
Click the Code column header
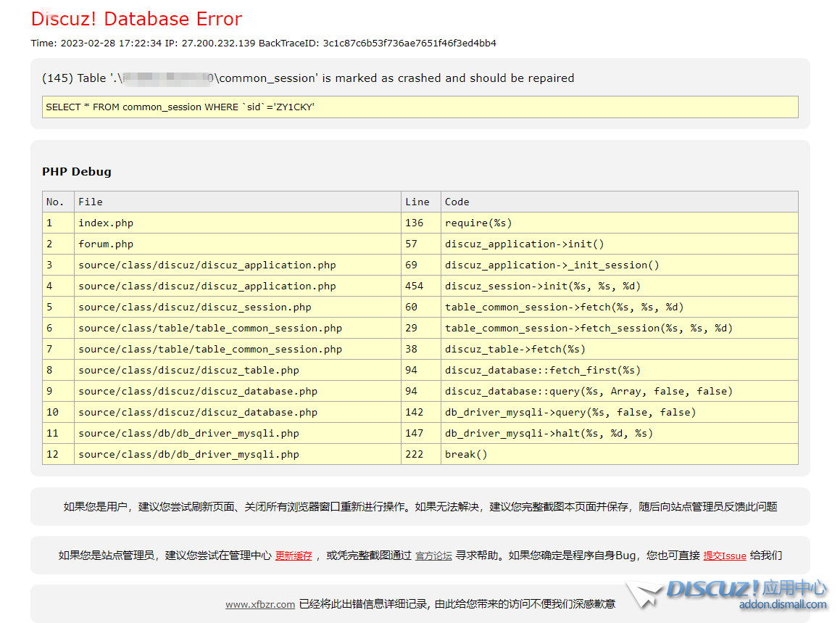click(x=457, y=202)
